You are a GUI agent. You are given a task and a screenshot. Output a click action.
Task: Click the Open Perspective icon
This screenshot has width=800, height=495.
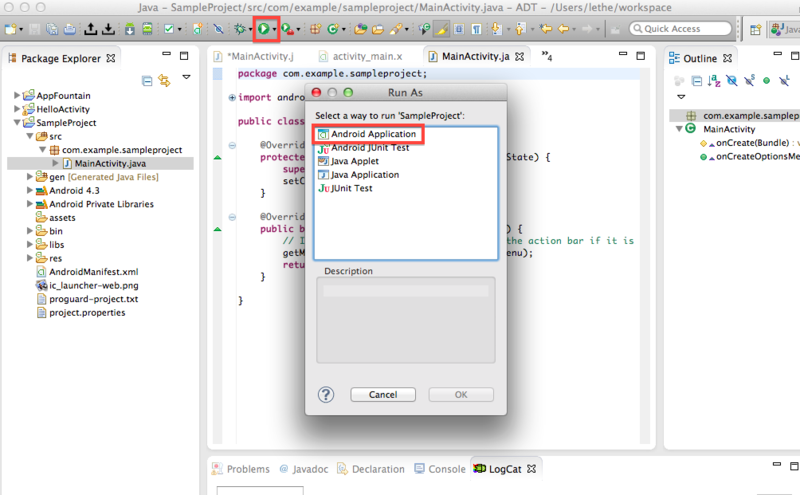[x=756, y=30]
